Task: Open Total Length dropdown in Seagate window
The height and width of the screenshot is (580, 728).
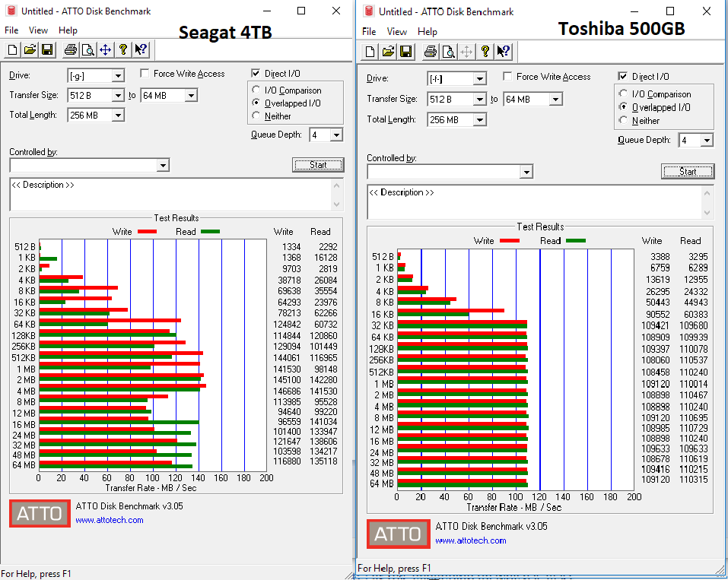Action: 118,115
